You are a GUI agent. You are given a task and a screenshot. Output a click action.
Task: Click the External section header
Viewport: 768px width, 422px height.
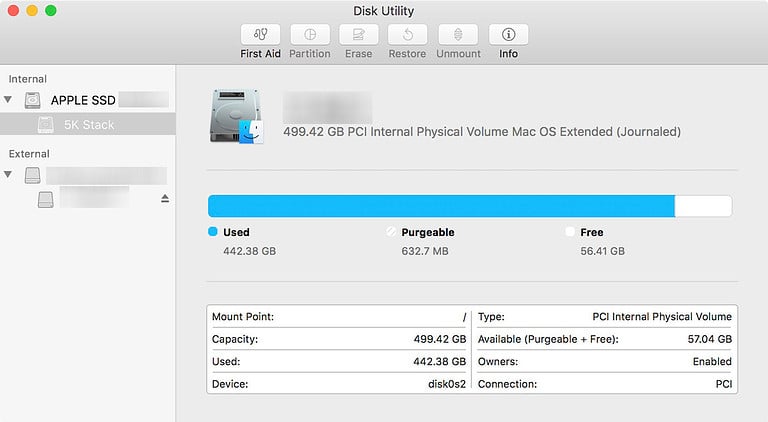point(29,154)
